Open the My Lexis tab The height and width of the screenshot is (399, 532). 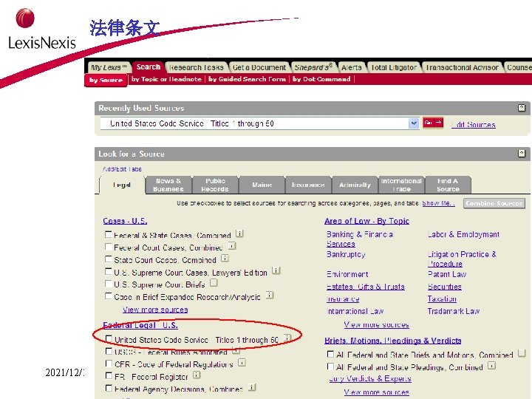109,67
